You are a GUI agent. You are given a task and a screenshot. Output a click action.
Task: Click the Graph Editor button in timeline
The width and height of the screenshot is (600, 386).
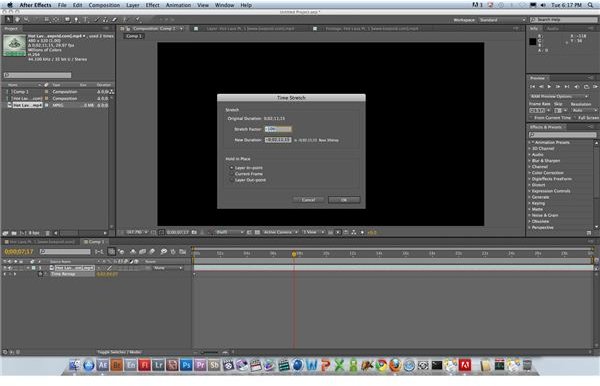183,251
